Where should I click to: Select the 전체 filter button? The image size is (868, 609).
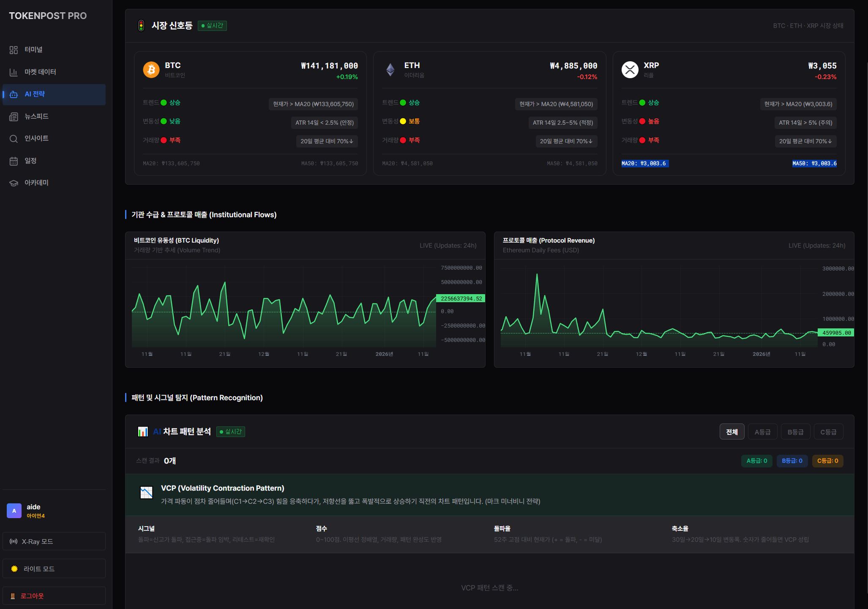click(732, 432)
